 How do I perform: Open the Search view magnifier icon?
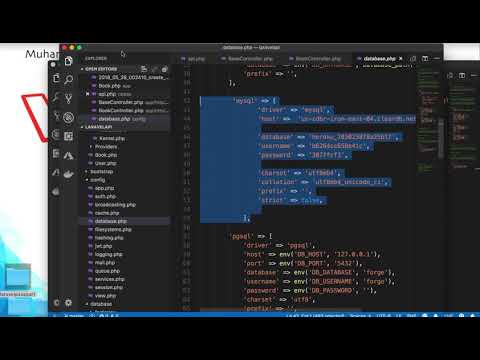[68, 80]
